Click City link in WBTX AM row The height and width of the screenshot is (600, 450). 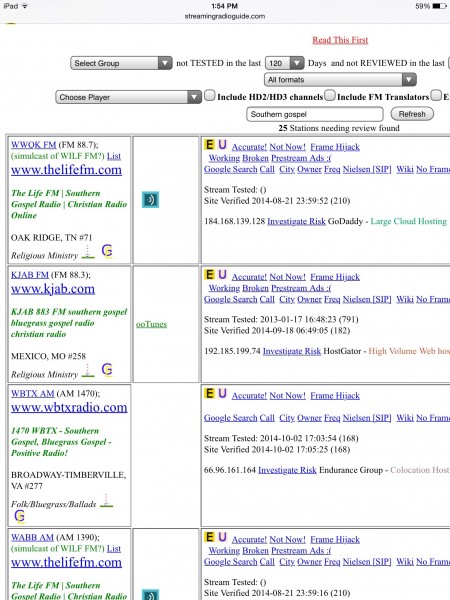click(287, 418)
